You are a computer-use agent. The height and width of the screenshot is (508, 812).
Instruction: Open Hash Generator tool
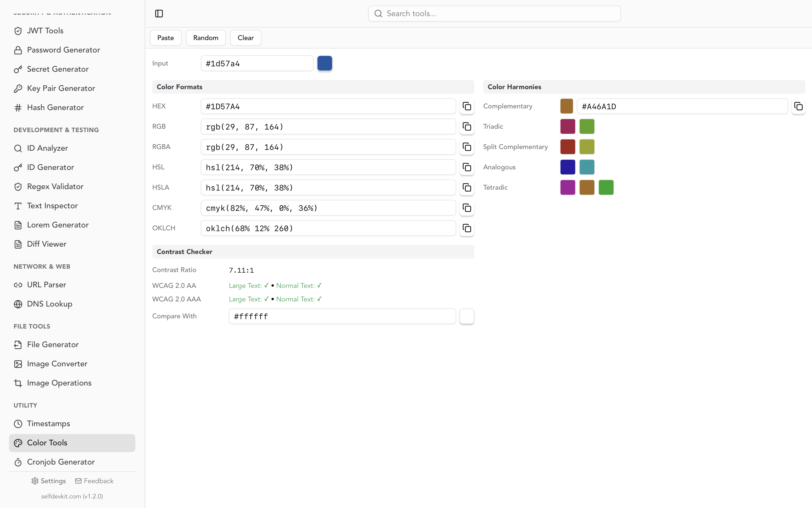(72, 108)
